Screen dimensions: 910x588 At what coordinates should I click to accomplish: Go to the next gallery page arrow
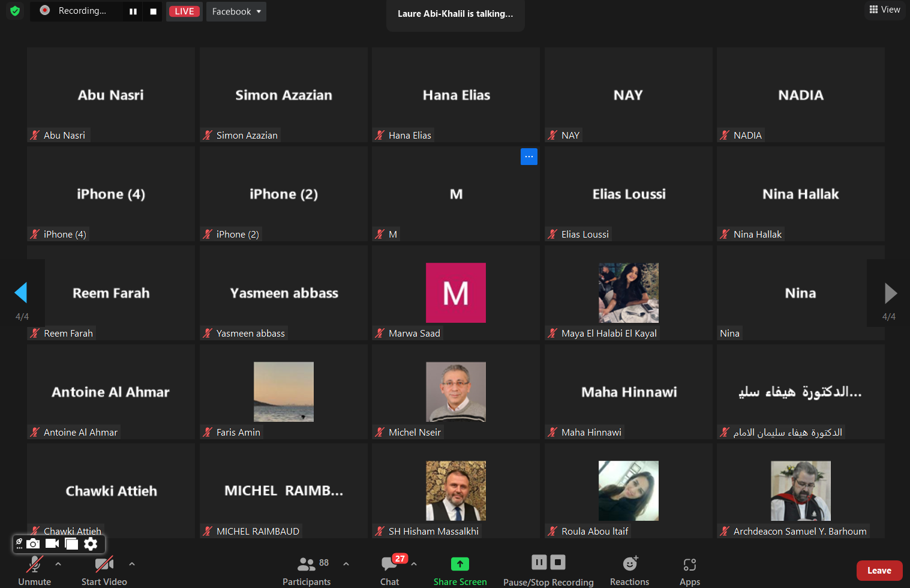(x=891, y=293)
